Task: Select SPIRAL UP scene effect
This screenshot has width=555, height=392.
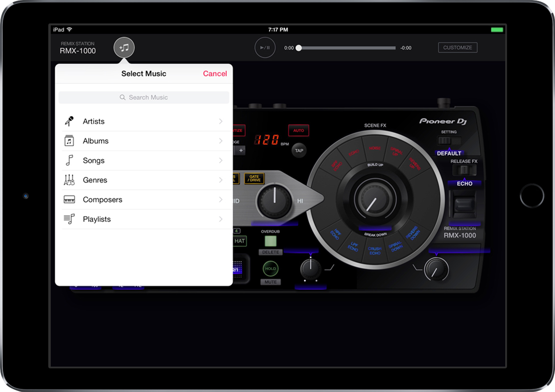Action: (396, 152)
